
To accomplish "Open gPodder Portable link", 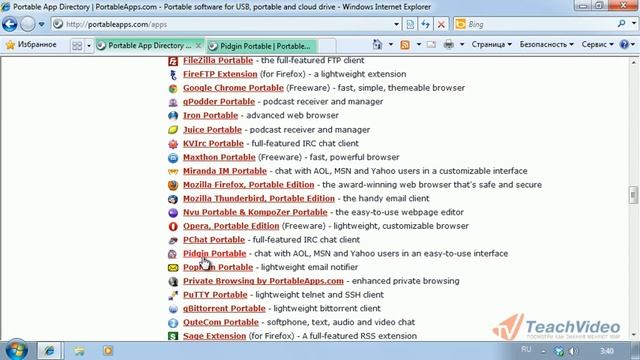I will [x=219, y=102].
